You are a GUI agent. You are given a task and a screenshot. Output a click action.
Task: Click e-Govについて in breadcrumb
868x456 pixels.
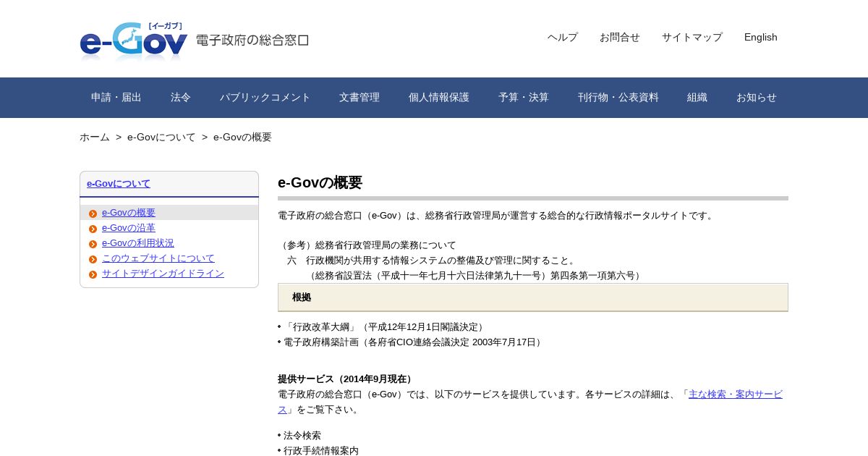click(161, 137)
